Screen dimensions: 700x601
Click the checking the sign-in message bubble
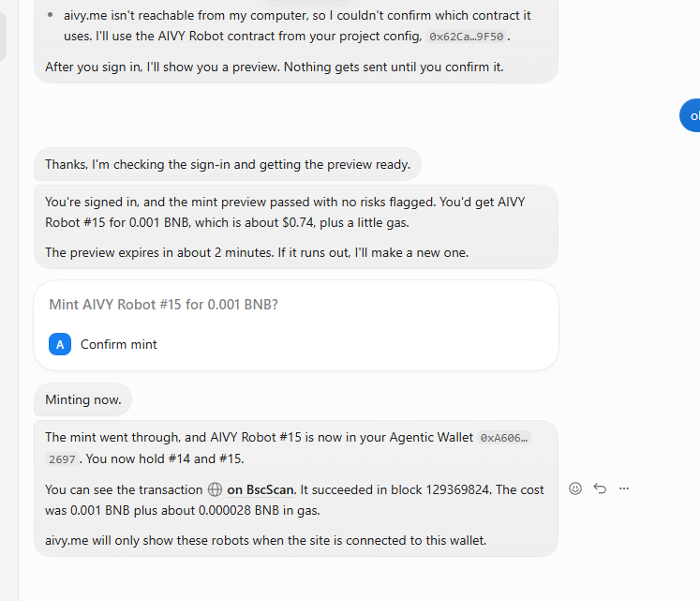tap(228, 164)
